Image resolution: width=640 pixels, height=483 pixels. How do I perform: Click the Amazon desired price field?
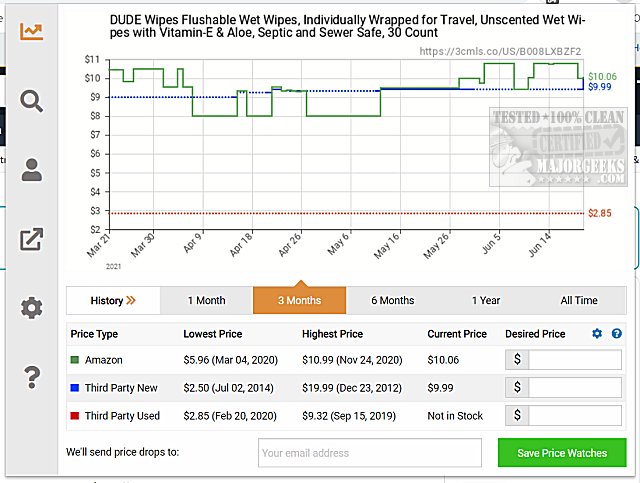(575, 360)
